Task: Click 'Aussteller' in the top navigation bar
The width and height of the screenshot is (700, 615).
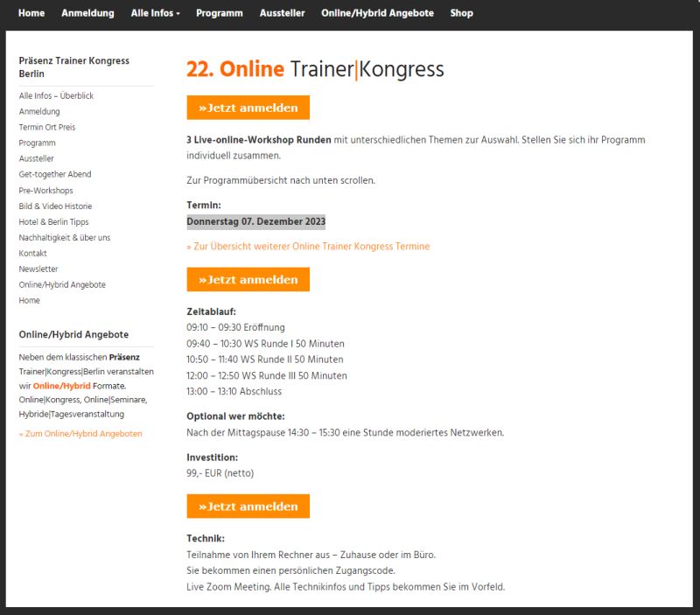Action: [282, 13]
